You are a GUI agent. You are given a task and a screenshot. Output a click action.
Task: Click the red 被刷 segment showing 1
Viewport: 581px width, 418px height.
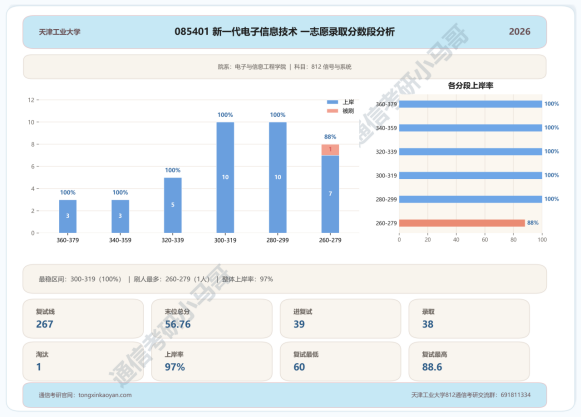click(330, 150)
